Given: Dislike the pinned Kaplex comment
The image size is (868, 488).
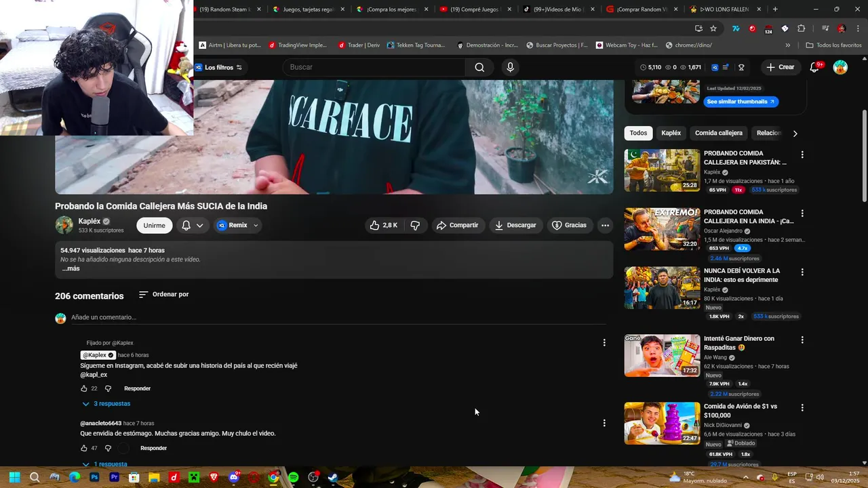Looking at the screenshot, I should (x=108, y=388).
